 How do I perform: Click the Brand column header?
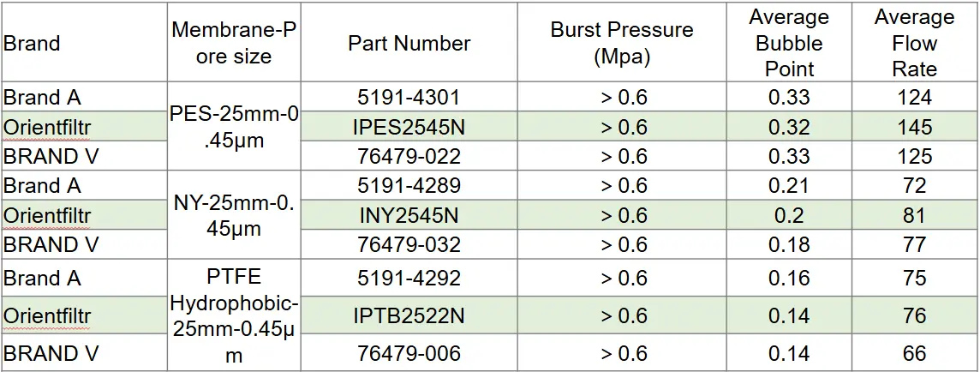coord(33,44)
